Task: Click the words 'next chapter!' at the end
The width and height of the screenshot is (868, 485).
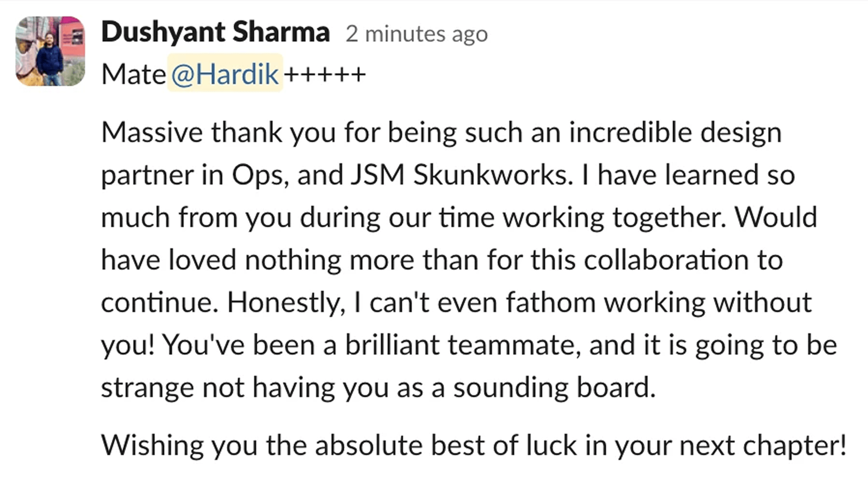Action: [x=763, y=445]
